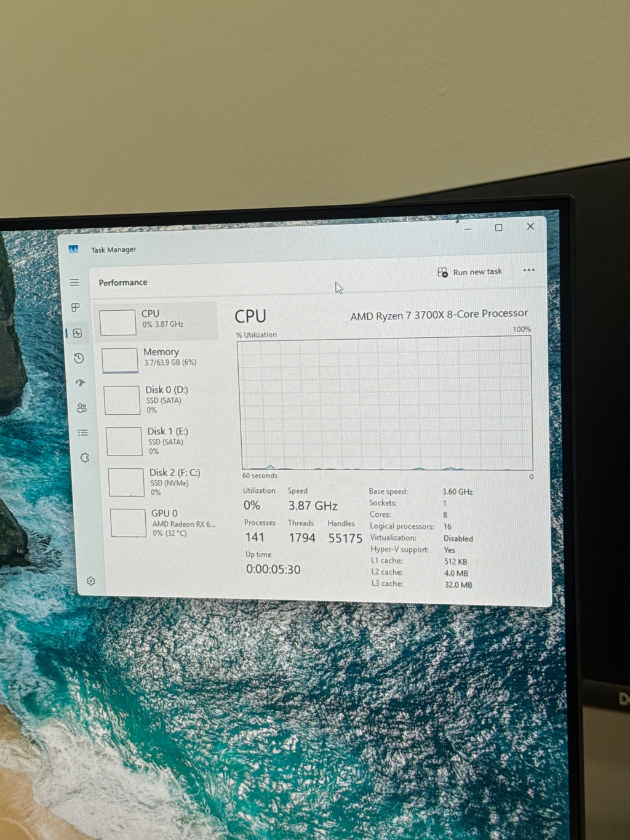Click the 3.87 GHz speed value
The width and height of the screenshot is (630, 840).
pyautogui.click(x=313, y=506)
